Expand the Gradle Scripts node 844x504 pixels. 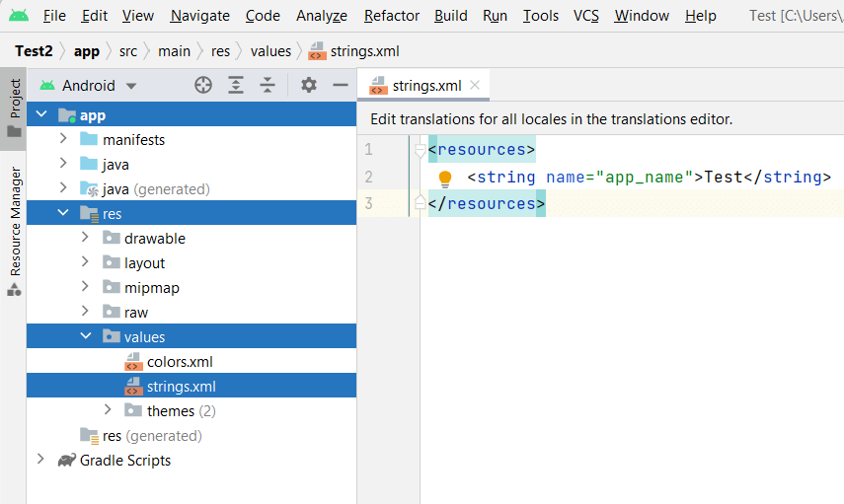coord(40,460)
